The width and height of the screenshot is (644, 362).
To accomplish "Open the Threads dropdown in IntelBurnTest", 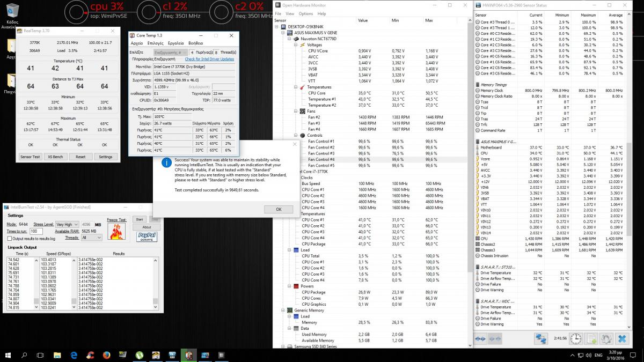I will click(92, 238).
